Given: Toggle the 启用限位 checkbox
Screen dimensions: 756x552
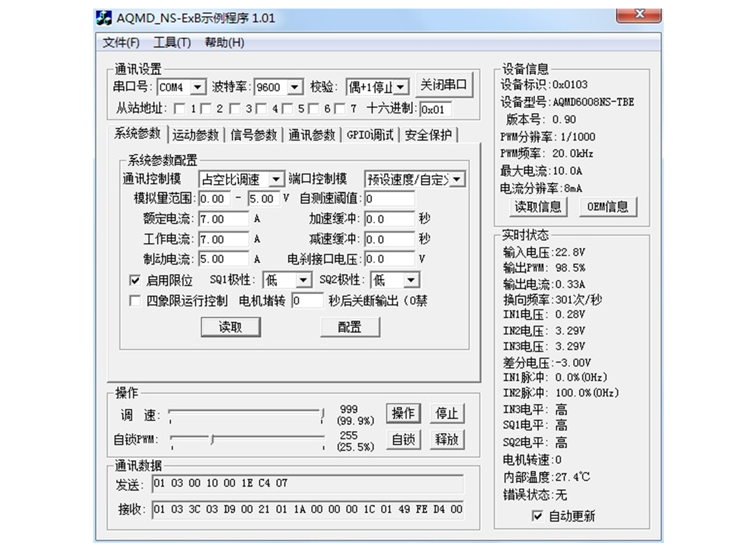Looking at the screenshot, I should tap(135, 281).
